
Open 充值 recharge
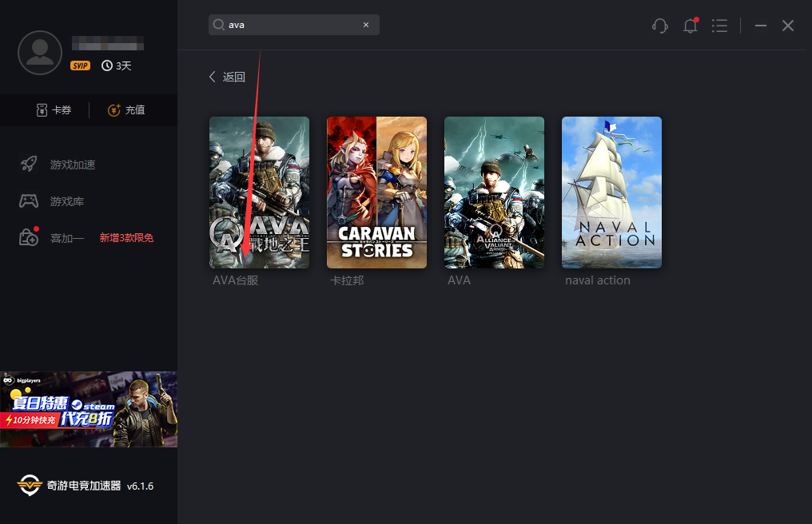click(x=126, y=110)
